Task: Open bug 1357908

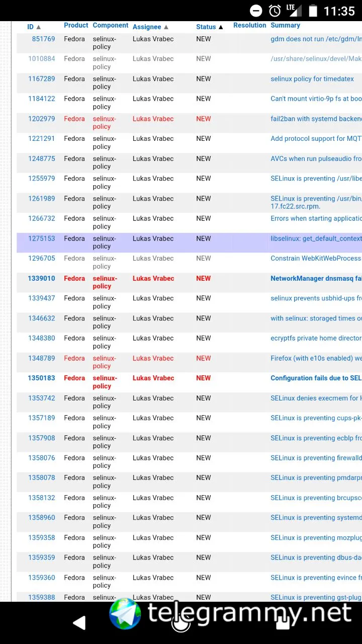Action: click(x=42, y=438)
